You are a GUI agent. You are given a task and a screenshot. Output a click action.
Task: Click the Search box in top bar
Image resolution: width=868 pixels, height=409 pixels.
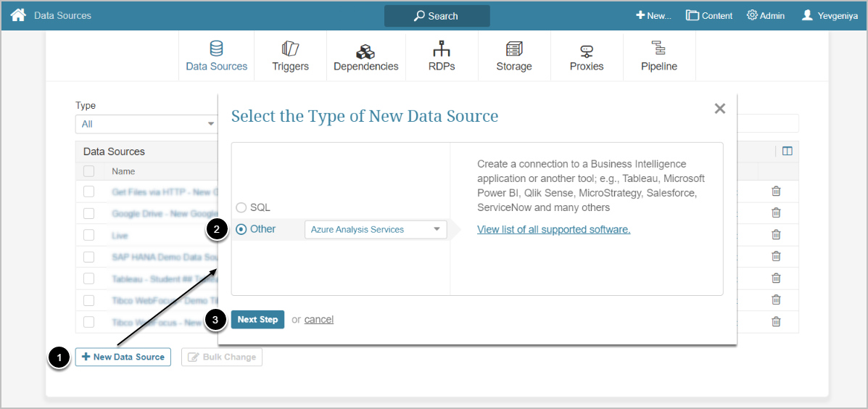[437, 16]
